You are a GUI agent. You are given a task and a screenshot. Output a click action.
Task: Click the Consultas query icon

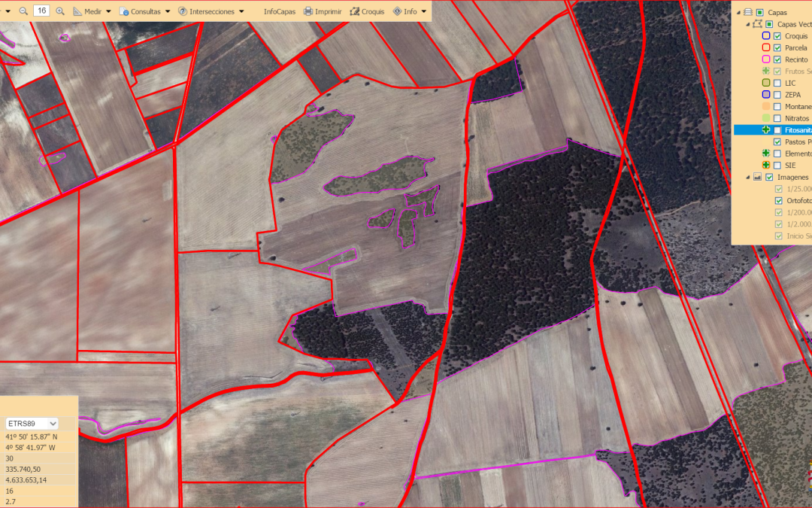point(124,11)
